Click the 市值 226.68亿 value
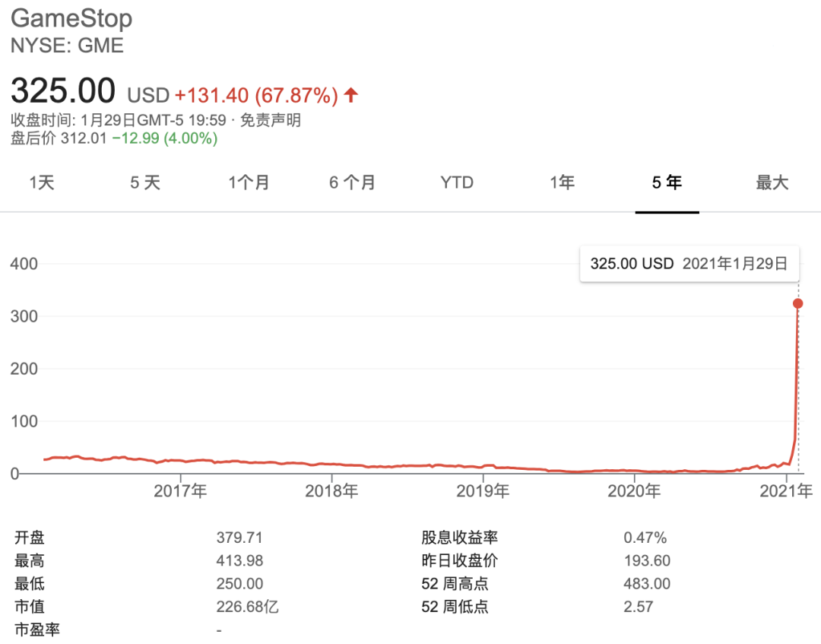The image size is (821, 644). click(x=247, y=607)
